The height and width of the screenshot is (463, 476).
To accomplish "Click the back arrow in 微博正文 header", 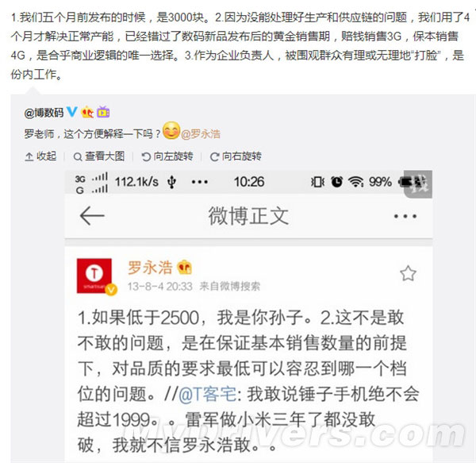I will [x=92, y=216].
